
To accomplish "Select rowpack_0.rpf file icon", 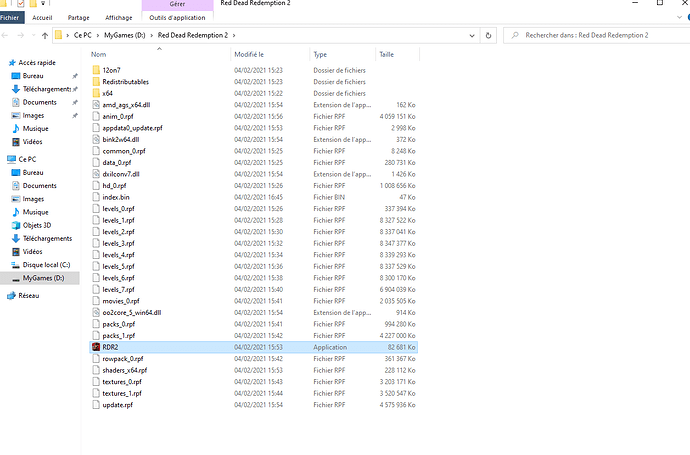I will click(x=96, y=359).
